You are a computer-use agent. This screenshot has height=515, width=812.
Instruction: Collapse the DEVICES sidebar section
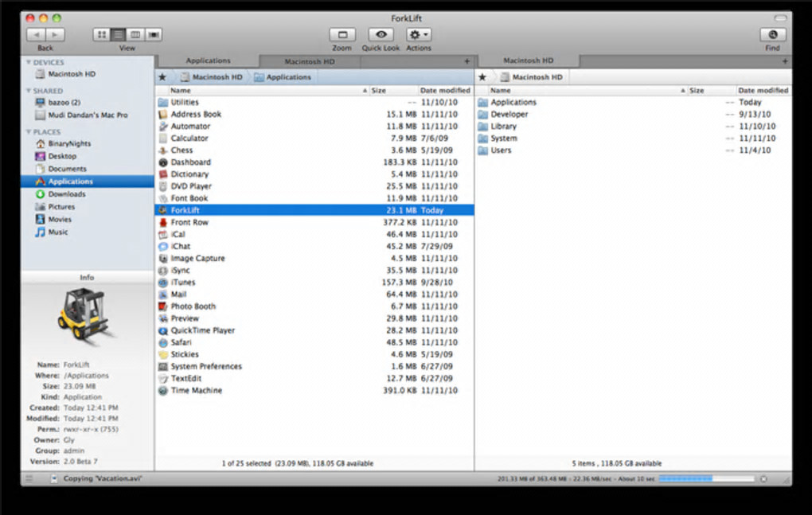coord(29,62)
